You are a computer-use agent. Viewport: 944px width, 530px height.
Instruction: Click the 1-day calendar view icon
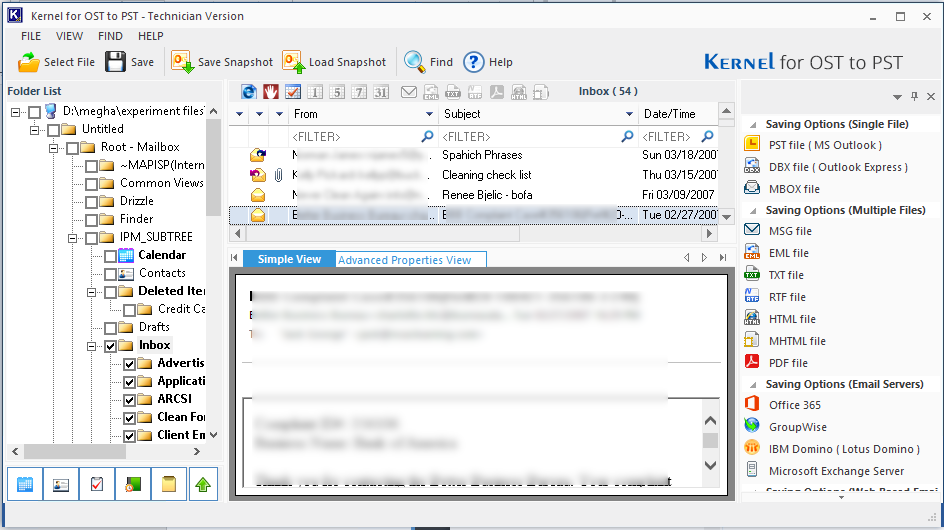pyautogui.click(x=314, y=92)
